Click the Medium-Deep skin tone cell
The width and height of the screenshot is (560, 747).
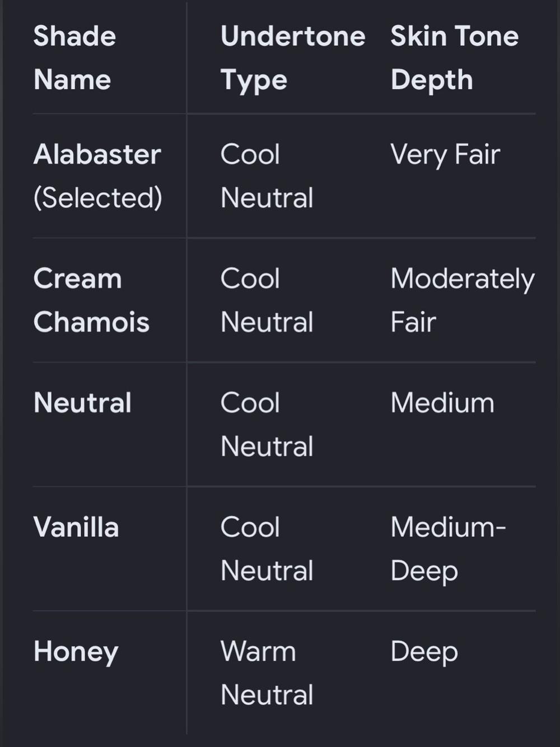448,549
